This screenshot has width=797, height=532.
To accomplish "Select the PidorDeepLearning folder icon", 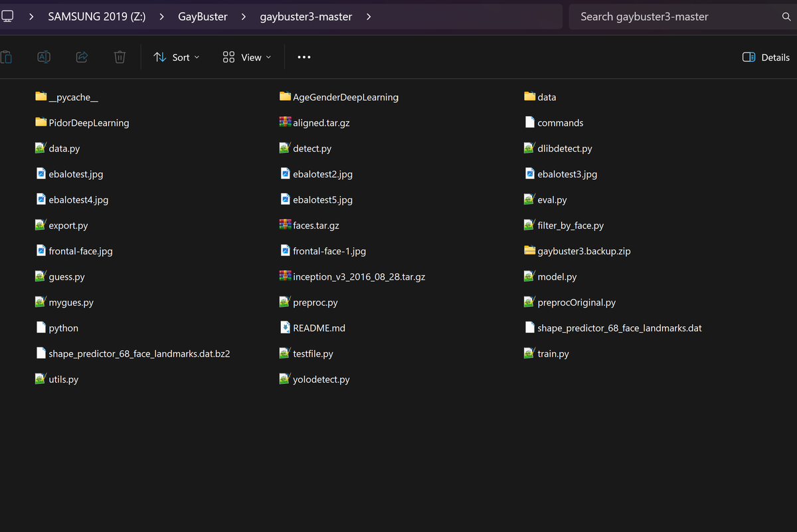I will click(x=41, y=122).
